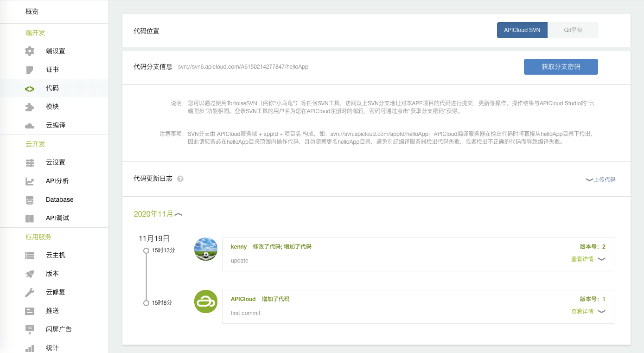Click the API分析 analytics icon
Viewport: 644px width, 353px height.
(x=29, y=181)
